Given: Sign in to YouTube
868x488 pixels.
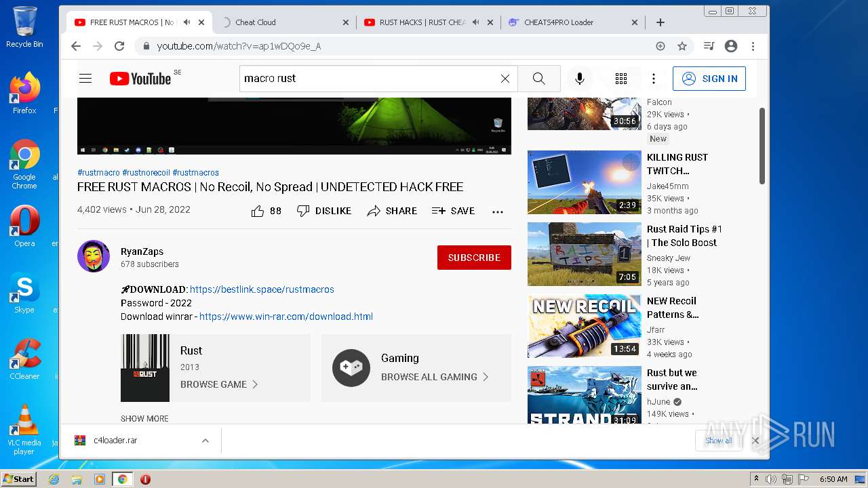Looking at the screenshot, I should 709,79.
